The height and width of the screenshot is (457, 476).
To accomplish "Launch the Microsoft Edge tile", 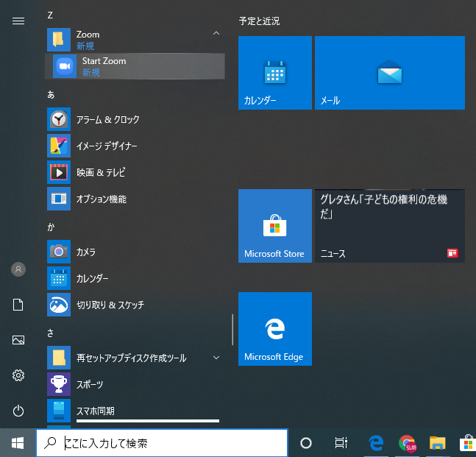I will 275,329.
